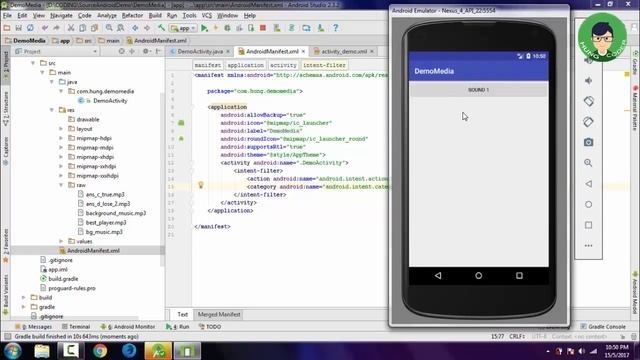Click emulator sidebar Overview square icon
This screenshot has width=640, height=360.
[588, 225]
